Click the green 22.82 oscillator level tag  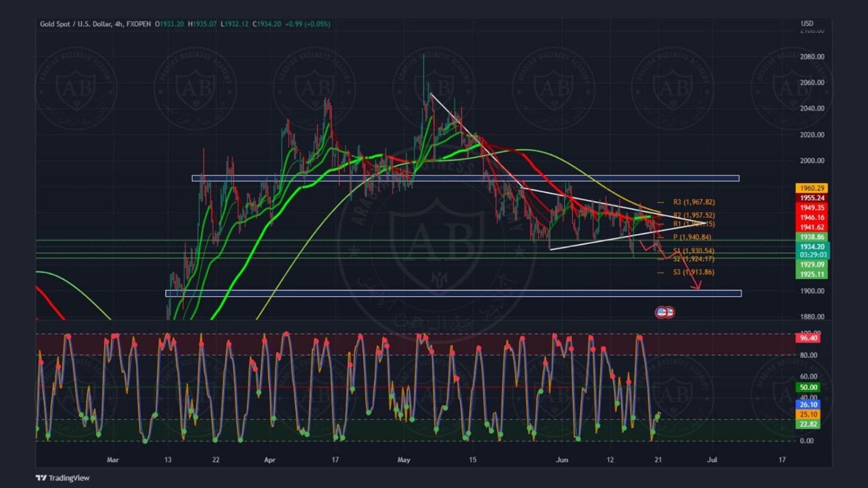pos(808,424)
